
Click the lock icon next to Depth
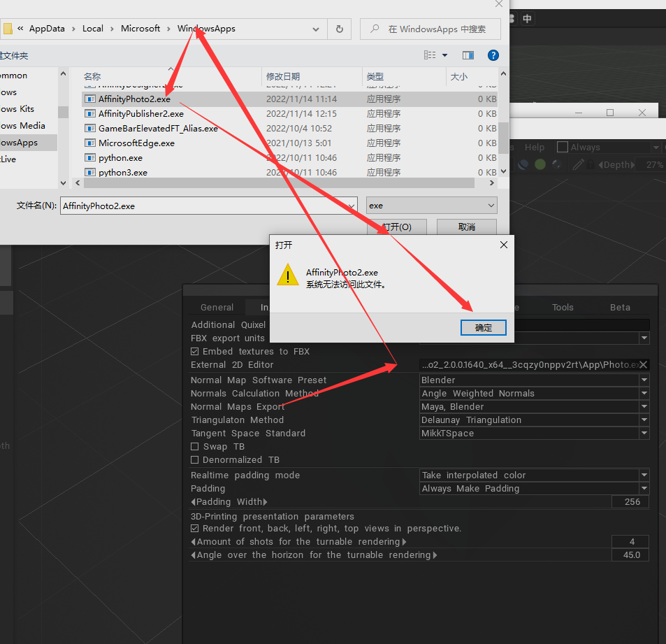click(x=591, y=164)
